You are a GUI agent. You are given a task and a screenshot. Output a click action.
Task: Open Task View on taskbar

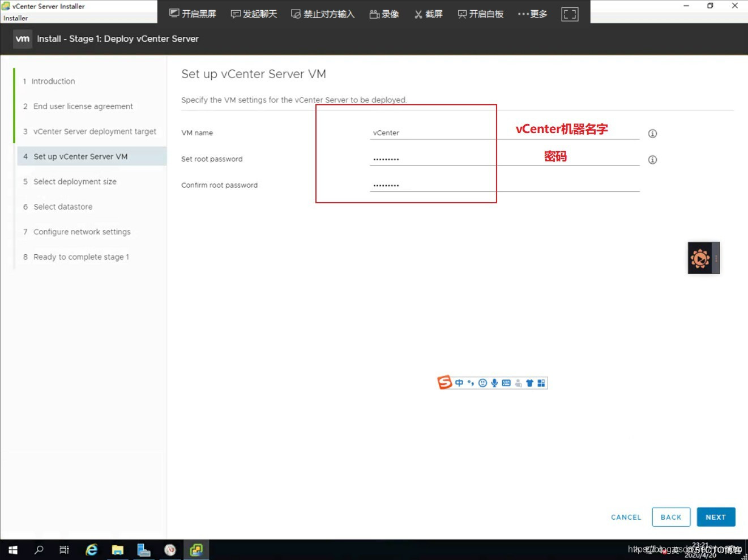tap(64, 549)
